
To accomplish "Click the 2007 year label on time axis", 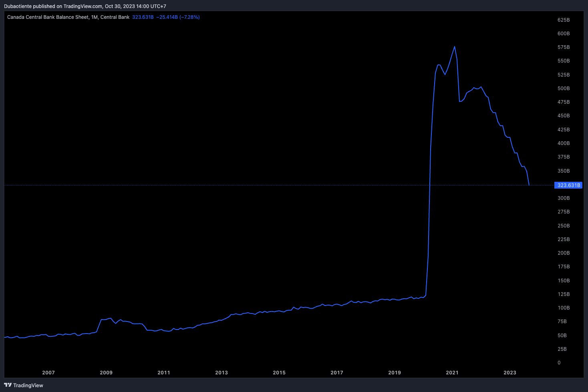I will click(48, 373).
